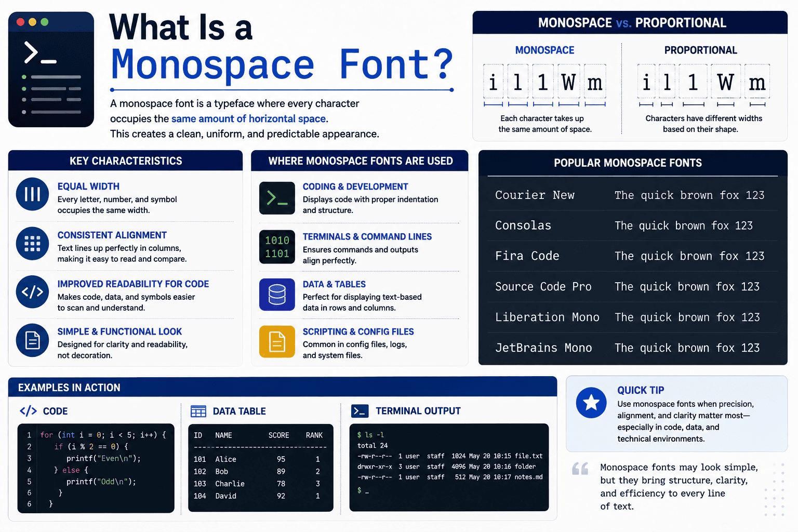Click the monospace letter i sample box

(x=493, y=82)
